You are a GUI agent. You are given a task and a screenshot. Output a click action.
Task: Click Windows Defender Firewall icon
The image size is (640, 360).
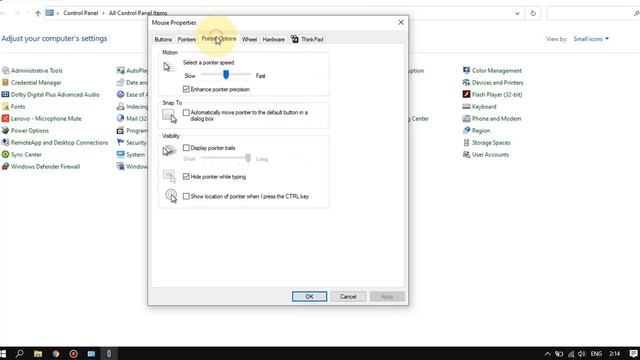pos(5,167)
